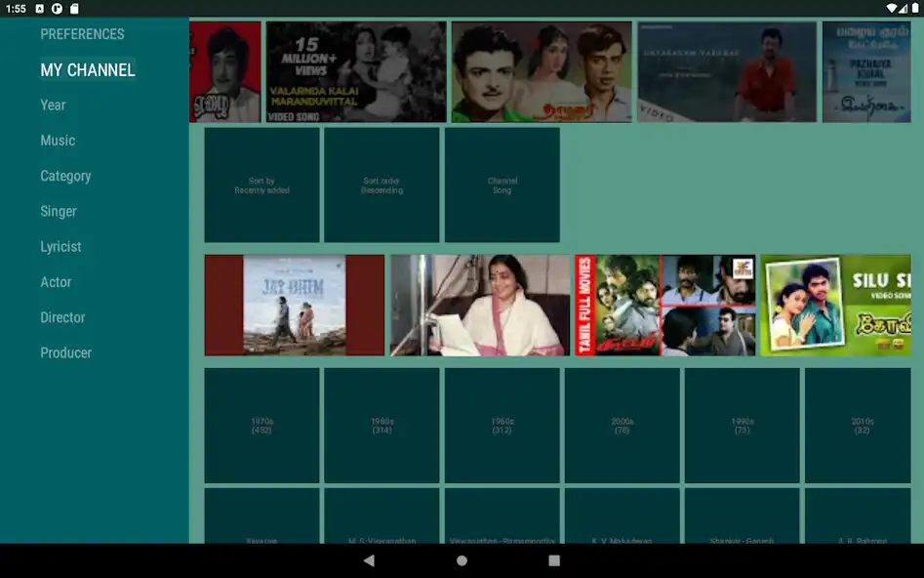Select MY CHANNEL in the sidebar
Screen dimensions: 924x578
tap(88, 69)
